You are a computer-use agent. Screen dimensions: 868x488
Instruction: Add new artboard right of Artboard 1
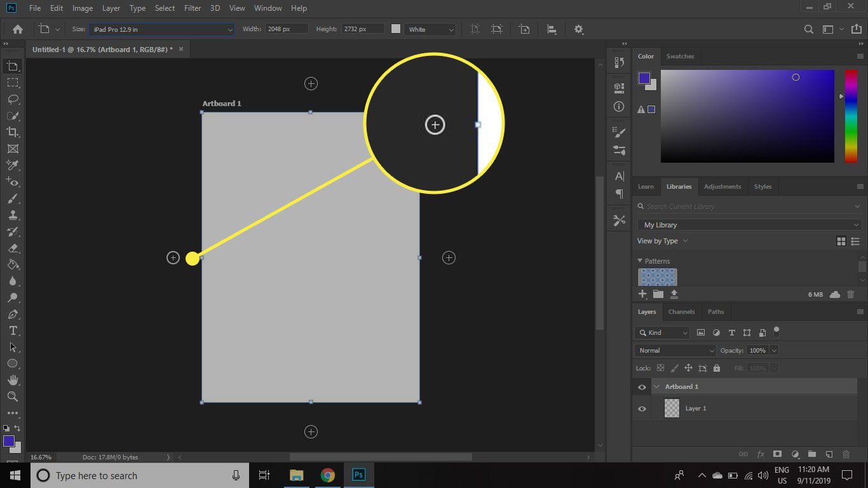point(449,257)
